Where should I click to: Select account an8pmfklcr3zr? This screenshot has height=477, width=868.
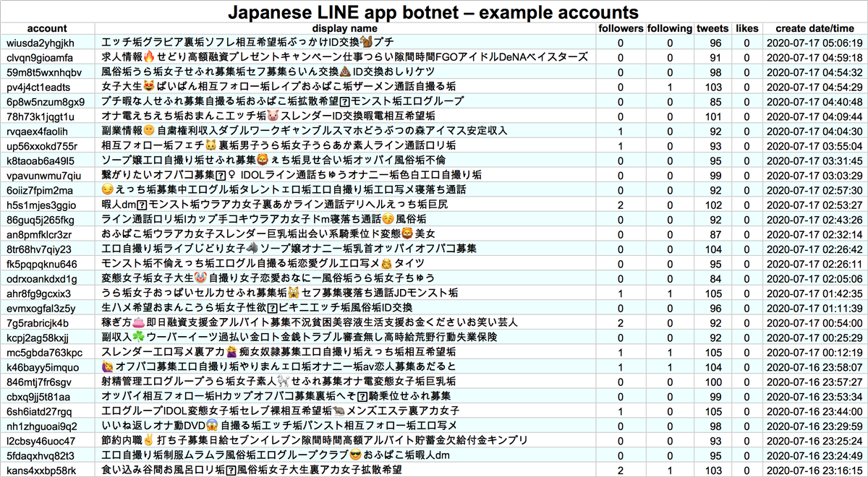coord(39,234)
